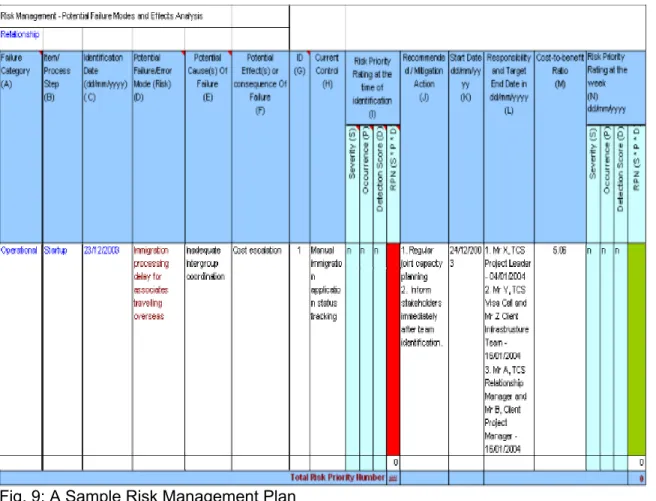656x501 pixels.
Task: Select the 'Failure Category (A)' header cell
Action: pyautogui.click(x=21, y=146)
